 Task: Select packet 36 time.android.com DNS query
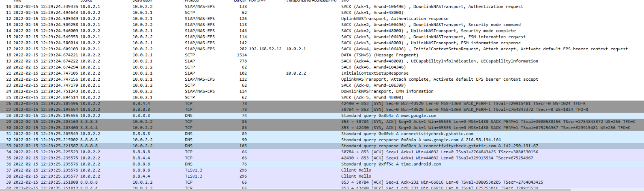[322, 164]
